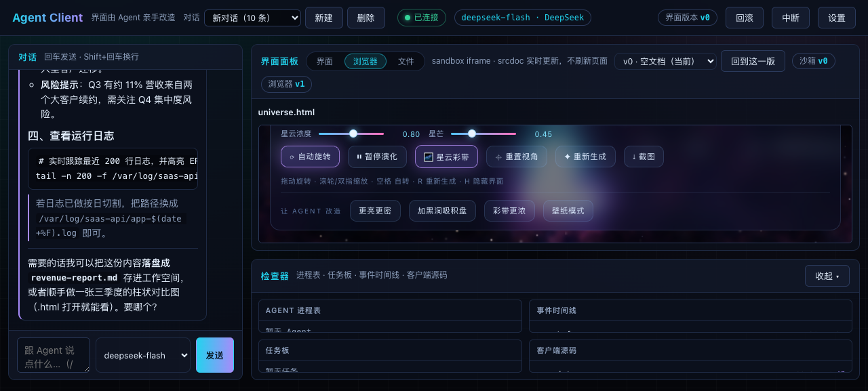The width and height of the screenshot is (868, 391).
Task: Click the 0.80 nebula density value
Action: (x=411, y=134)
